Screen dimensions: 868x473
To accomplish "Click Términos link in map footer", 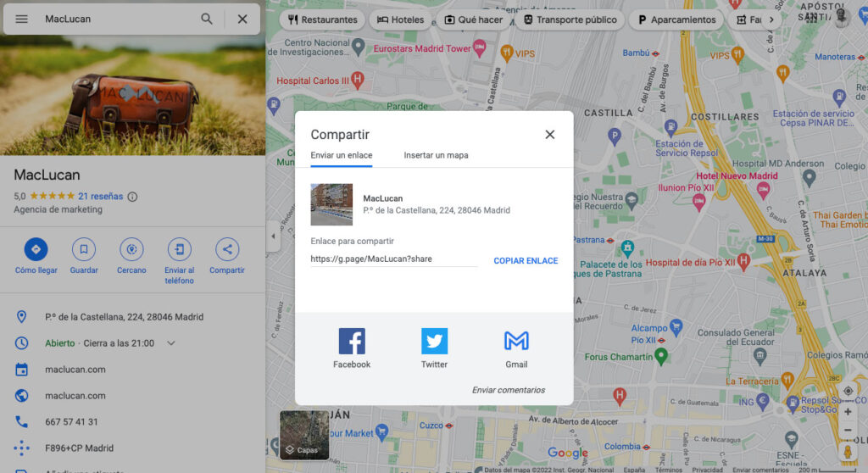I will point(669,470).
